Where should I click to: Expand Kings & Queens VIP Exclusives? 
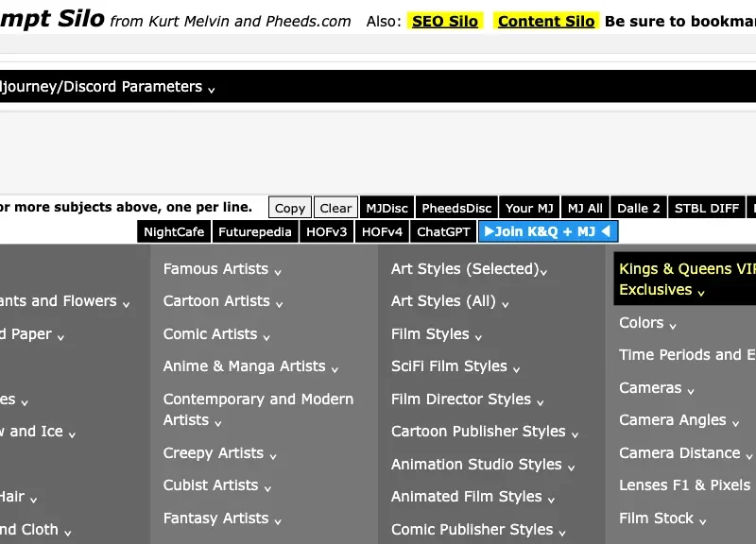685,280
